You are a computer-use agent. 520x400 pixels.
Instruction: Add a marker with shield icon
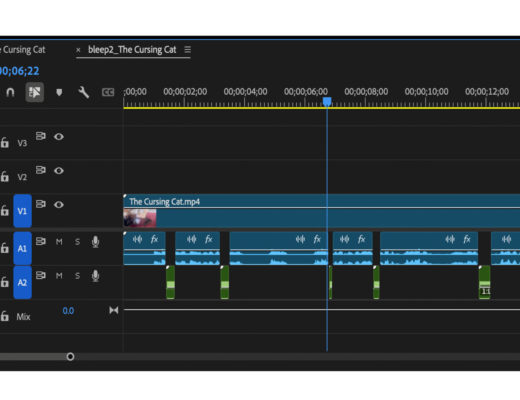(59, 92)
